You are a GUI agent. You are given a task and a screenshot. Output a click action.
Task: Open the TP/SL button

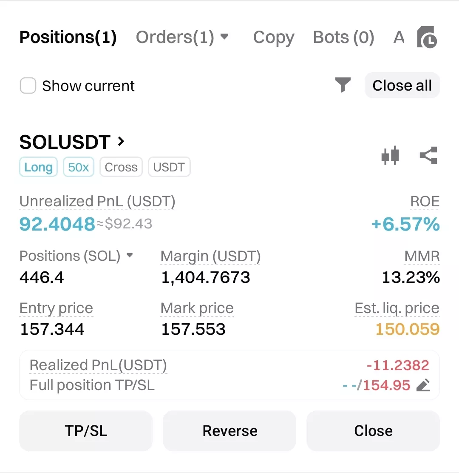coord(86,431)
